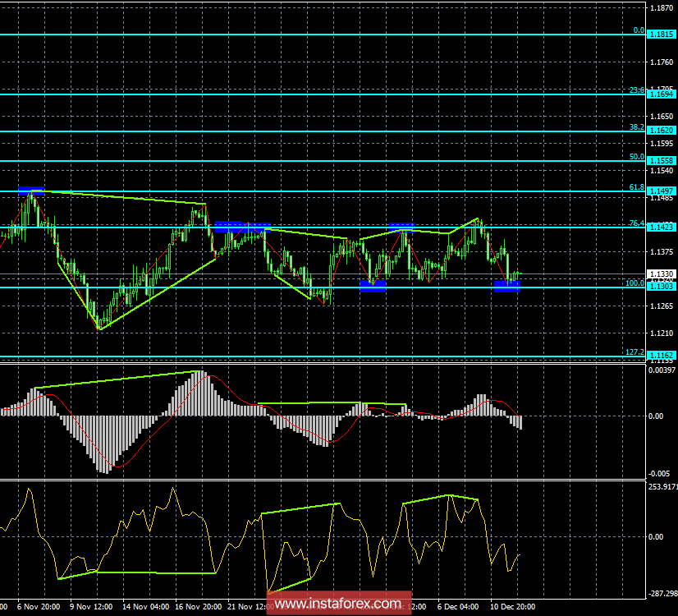The height and width of the screenshot is (616, 678).
Task: Click the 6 Dec 04:00 time label
Action: 457,607
